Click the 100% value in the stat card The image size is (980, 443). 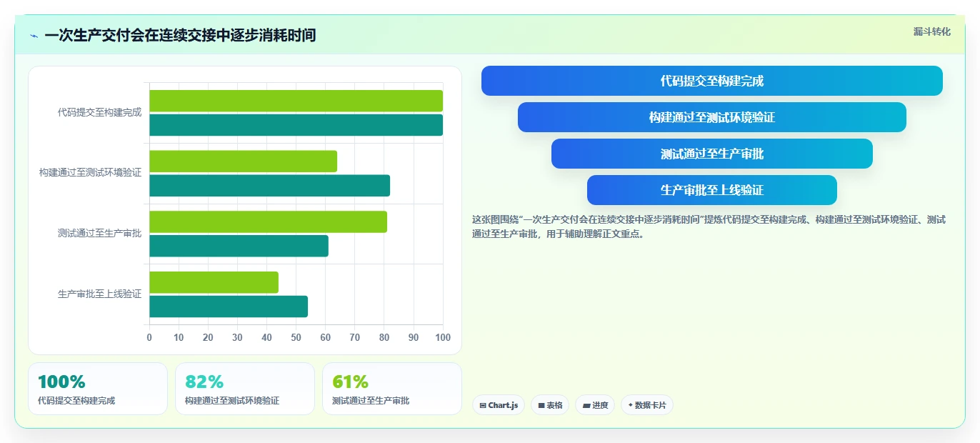coord(61,382)
